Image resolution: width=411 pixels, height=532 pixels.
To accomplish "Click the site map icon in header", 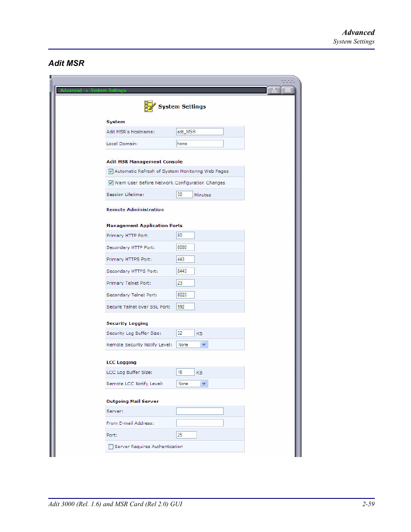I will [274, 90].
